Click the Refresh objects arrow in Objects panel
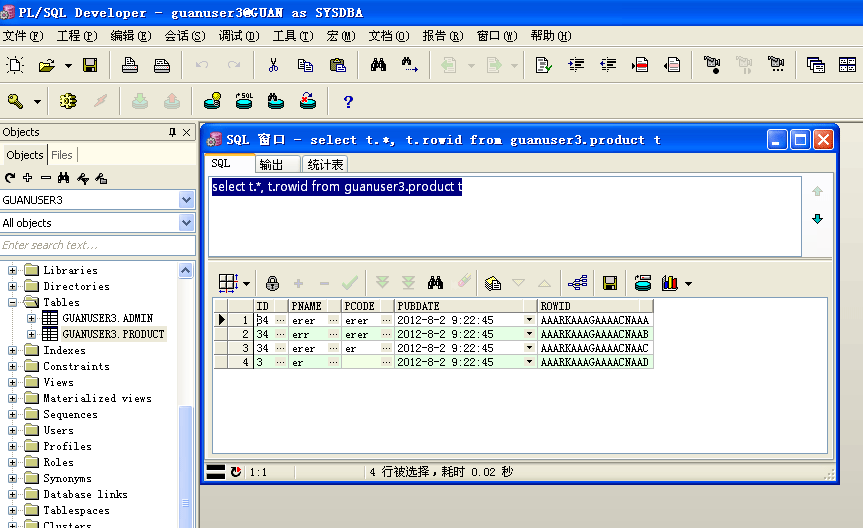Image resolution: width=863 pixels, height=528 pixels. (x=9, y=178)
